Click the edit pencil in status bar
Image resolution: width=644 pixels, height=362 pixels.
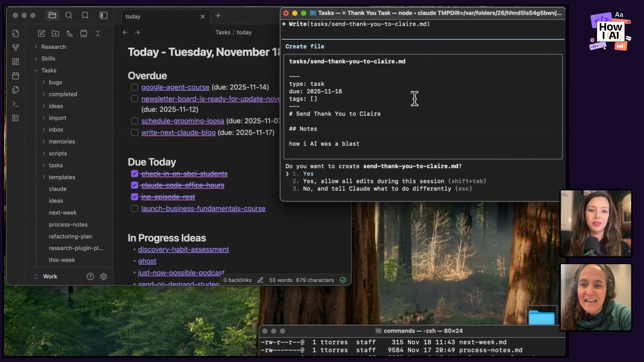(x=260, y=280)
